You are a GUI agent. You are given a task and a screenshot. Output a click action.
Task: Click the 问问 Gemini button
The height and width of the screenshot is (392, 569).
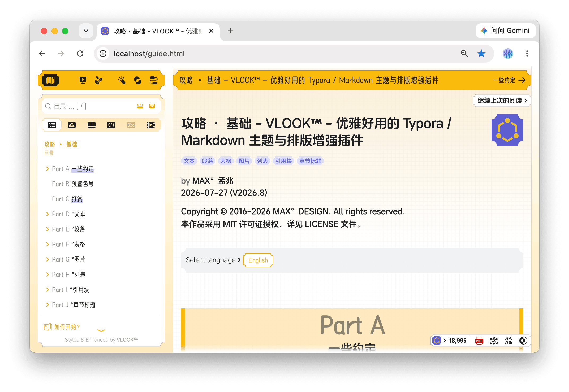tap(506, 31)
